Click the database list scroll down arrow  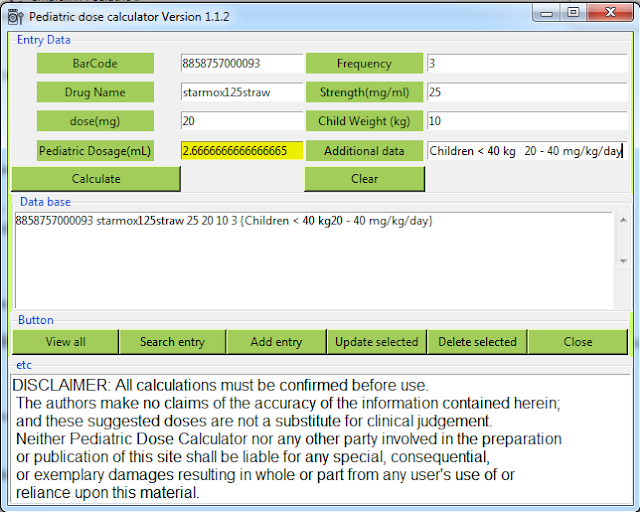(x=623, y=261)
